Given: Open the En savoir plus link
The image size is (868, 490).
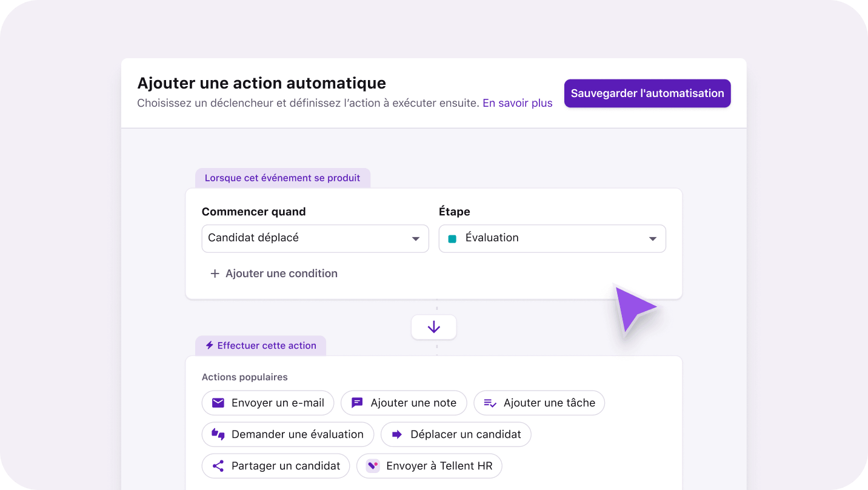Looking at the screenshot, I should [x=517, y=103].
